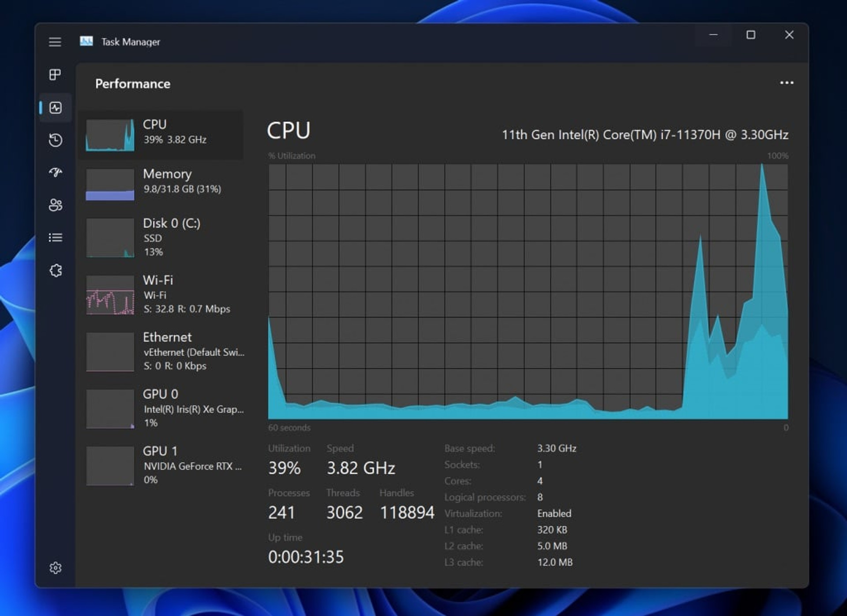The width and height of the screenshot is (847, 616).
Task: Click the Task Manager app icon
Action: pos(86,41)
